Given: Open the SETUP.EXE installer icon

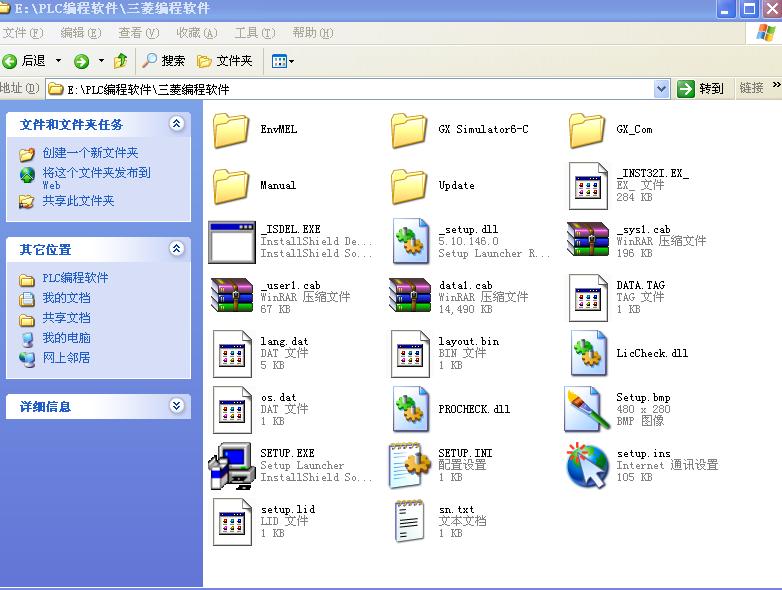Looking at the screenshot, I should coord(232,466).
